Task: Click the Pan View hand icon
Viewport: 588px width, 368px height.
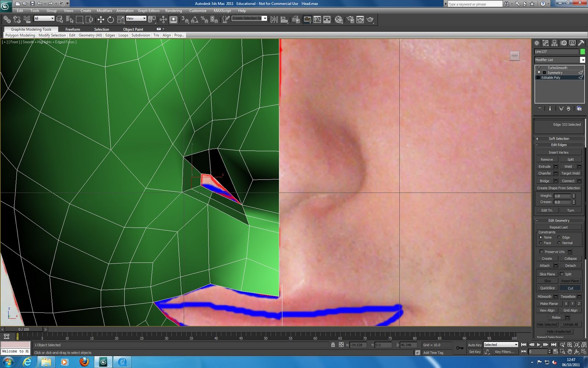Action: (569, 352)
